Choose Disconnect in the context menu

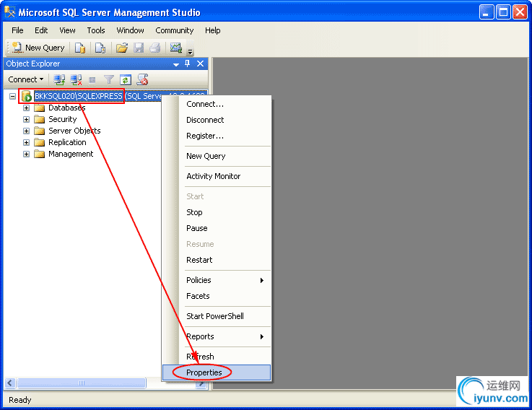[217, 120]
